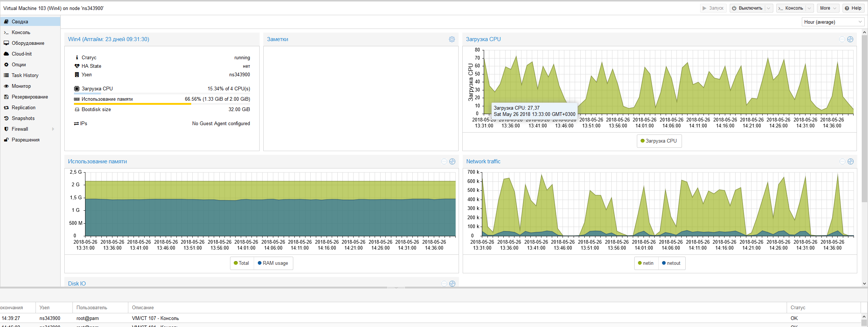
Task: Open the Snapshots section
Action: [x=23, y=119]
